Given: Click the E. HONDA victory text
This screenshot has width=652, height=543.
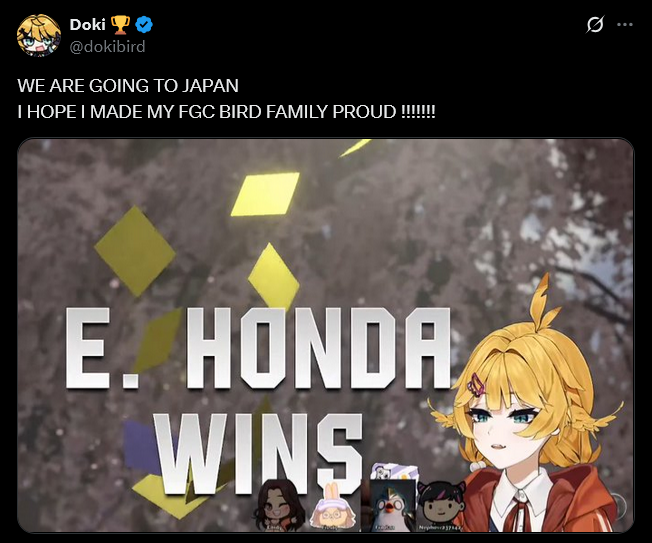Looking at the screenshot, I should pos(258,348).
